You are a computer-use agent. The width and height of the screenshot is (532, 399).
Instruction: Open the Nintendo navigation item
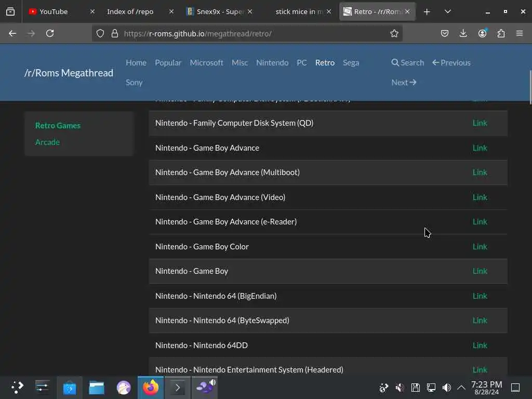click(272, 63)
